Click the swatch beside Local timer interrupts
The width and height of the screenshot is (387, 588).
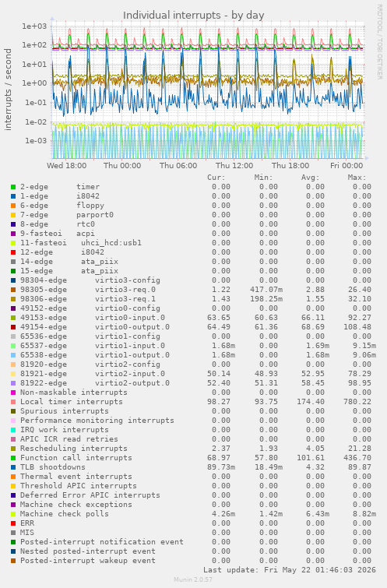click(13, 402)
